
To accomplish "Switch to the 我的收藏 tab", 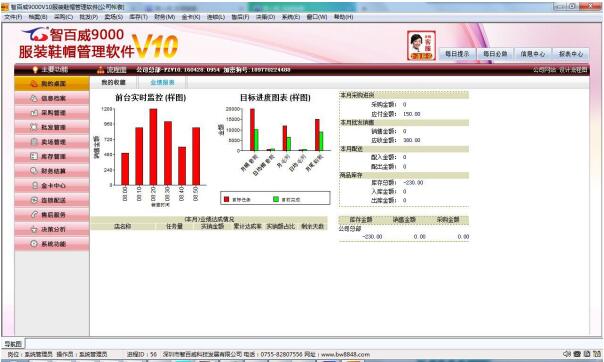I will pyautogui.click(x=113, y=82).
